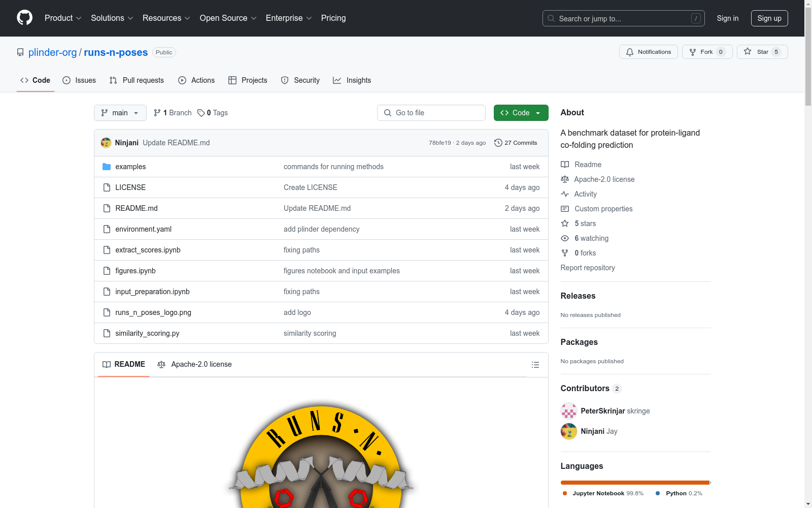
Task: Expand the Resources menu
Action: (x=166, y=18)
